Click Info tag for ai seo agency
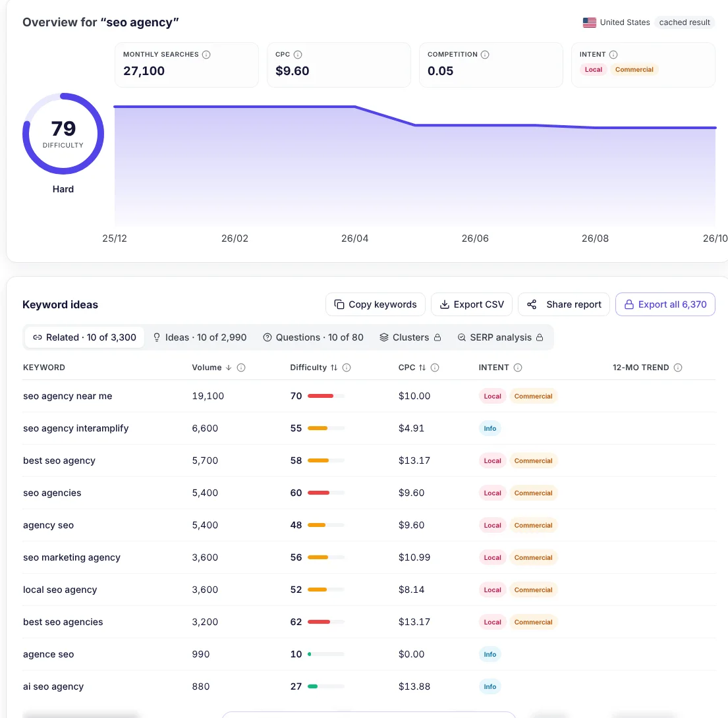 (490, 686)
